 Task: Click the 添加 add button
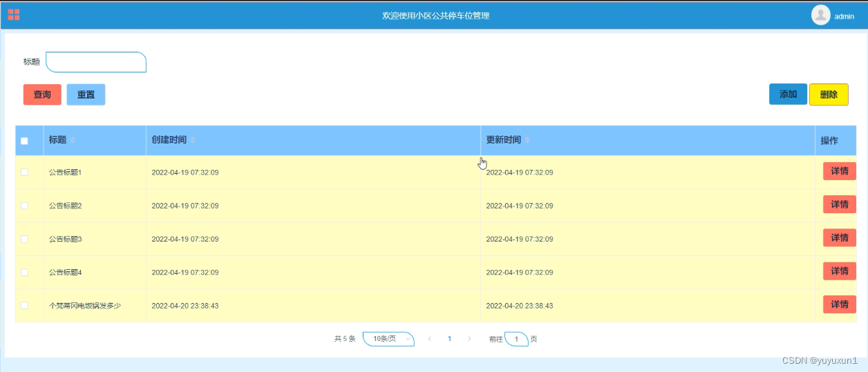[789, 95]
